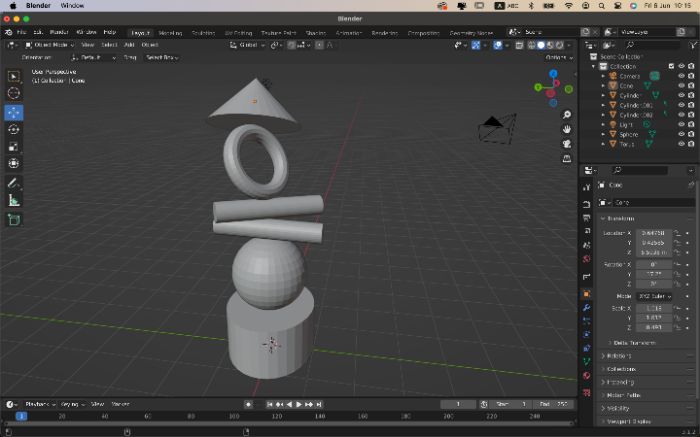Open the Output properties tab icon
Image resolution: width=700 pixels, height=437 pixels.
click(x=587, y=217)
